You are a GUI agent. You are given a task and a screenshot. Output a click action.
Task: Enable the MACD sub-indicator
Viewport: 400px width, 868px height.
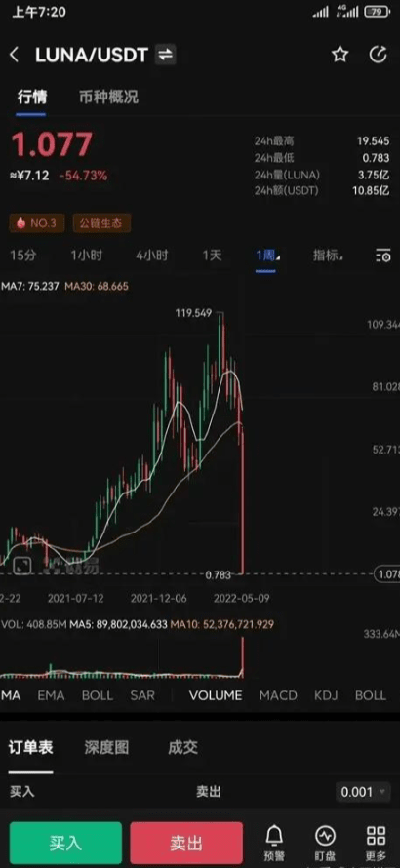[278, 695]
